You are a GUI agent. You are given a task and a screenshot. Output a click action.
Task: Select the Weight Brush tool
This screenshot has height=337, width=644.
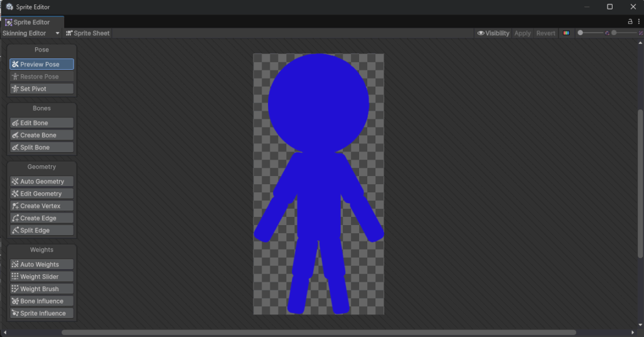coord(42,289)
